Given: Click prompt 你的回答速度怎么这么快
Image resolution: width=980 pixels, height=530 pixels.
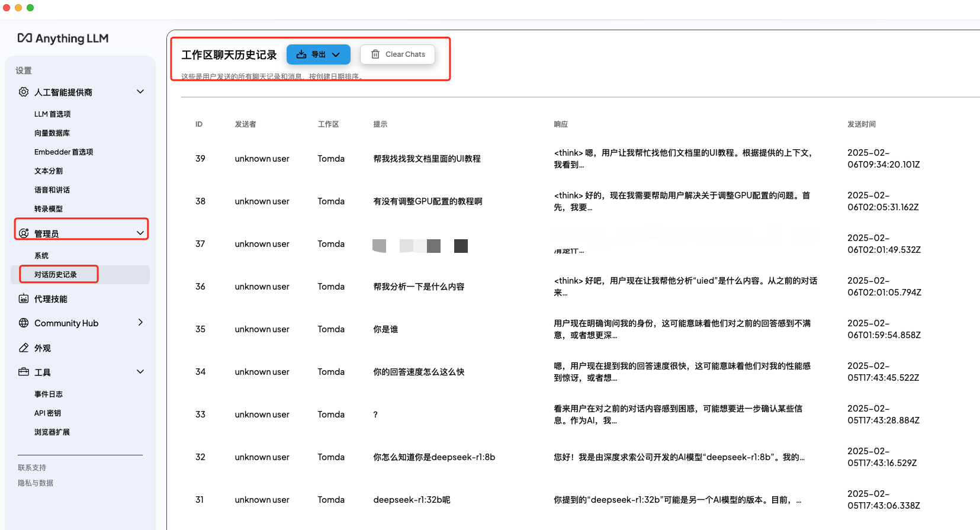Looking at the screenshot, I should (x=419, y=372).
